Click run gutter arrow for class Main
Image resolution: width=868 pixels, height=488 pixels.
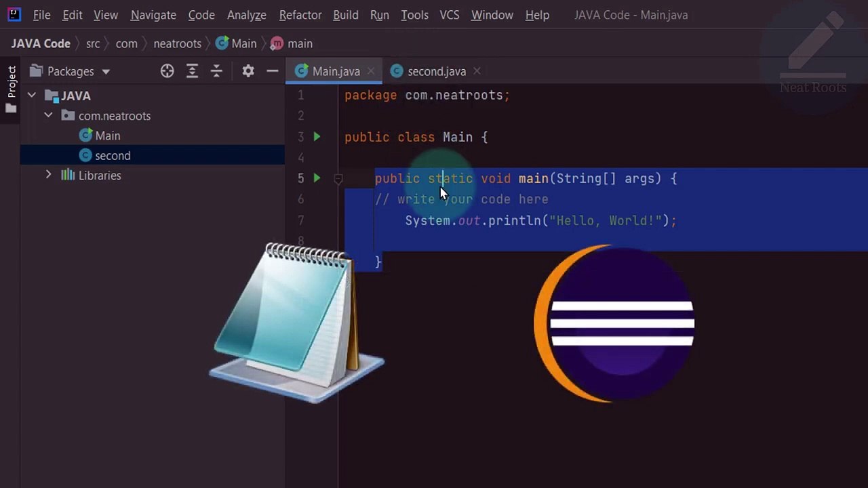pos(317,137)
